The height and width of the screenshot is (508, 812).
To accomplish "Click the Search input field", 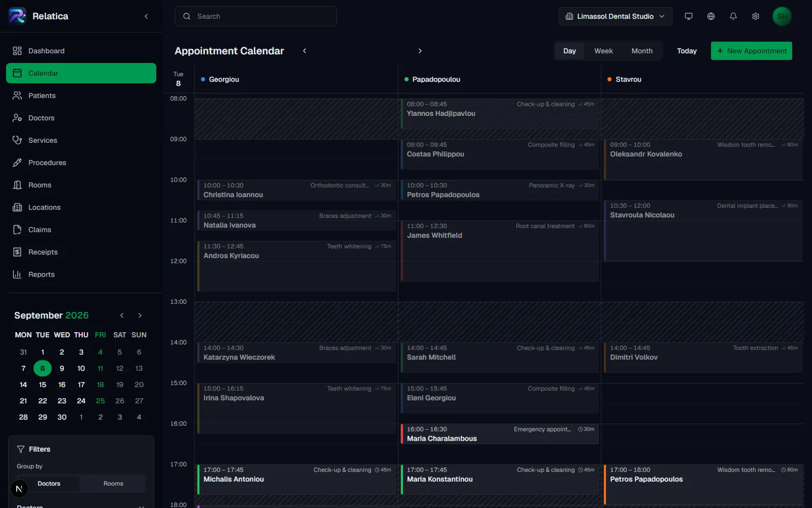I will tap(256, 16).
